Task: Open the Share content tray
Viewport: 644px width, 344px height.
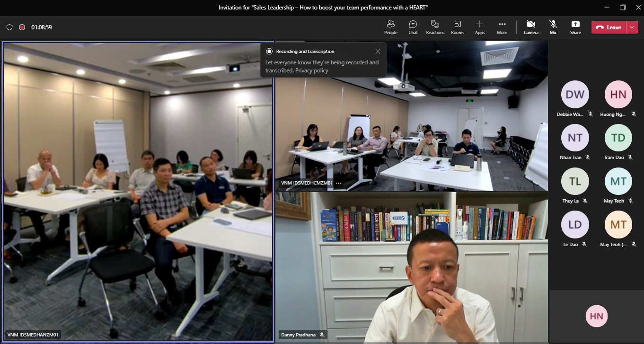Action: pos(575,27)
